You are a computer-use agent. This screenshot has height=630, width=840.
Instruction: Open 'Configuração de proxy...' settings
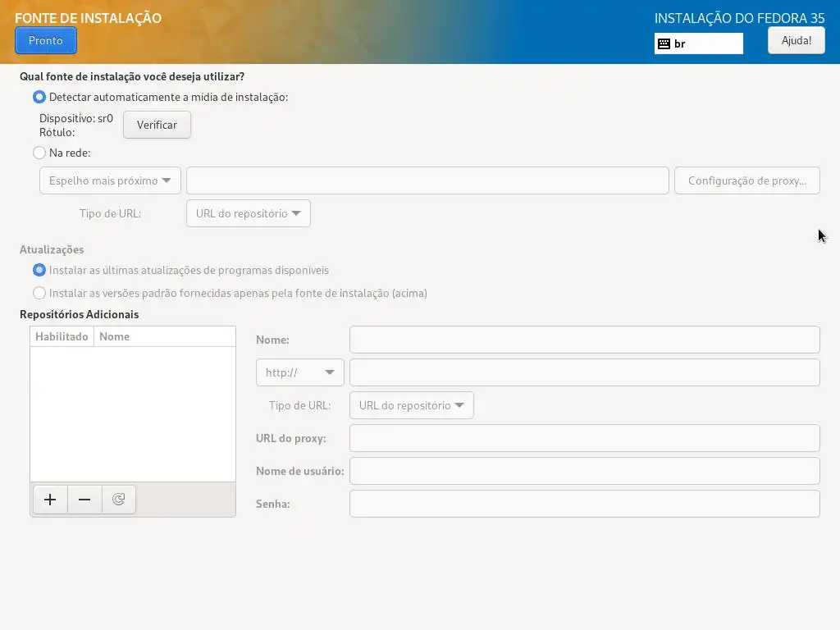[746, 180]
